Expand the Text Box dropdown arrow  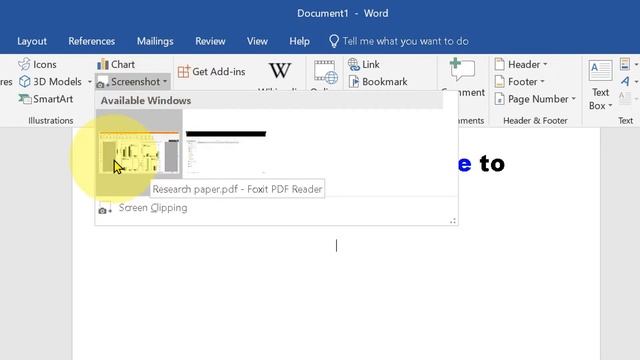(610, 106)
